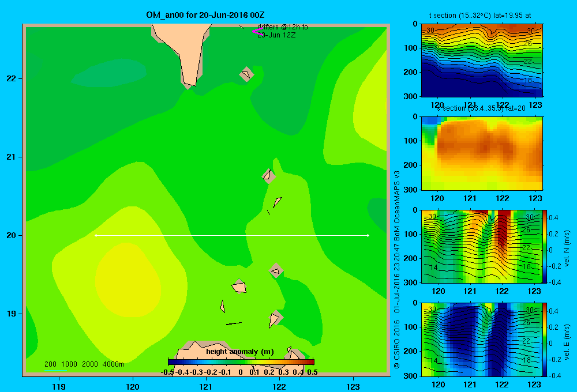Click the '14' contour label in vel. N panel
This screenshot has width=577, height=392.
[x=434, y=267]
